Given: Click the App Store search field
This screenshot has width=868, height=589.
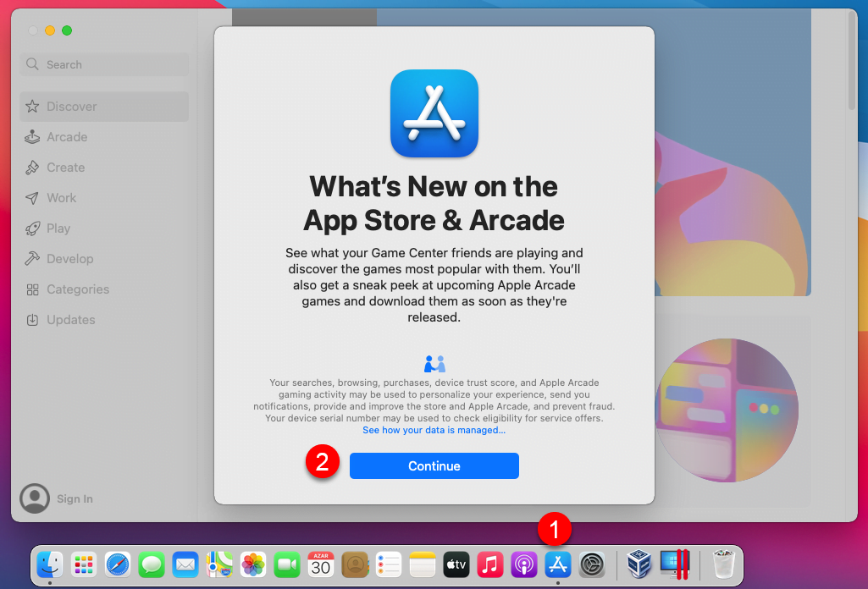Looking at the screenshot, I should coord(104,64).
